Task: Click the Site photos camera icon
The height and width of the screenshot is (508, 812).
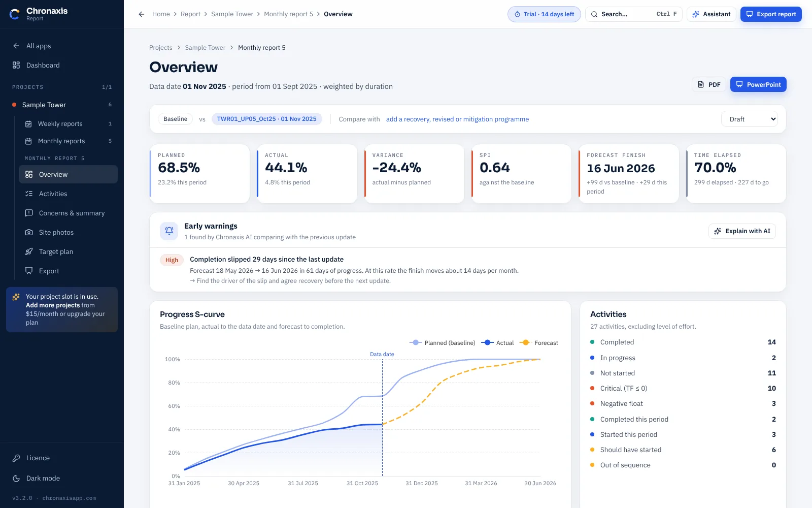Action: 29,233
